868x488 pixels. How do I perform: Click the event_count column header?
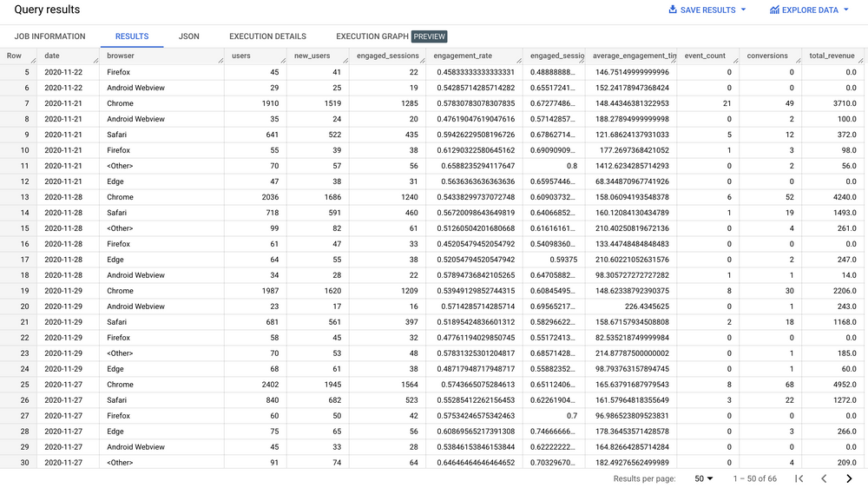705,56
